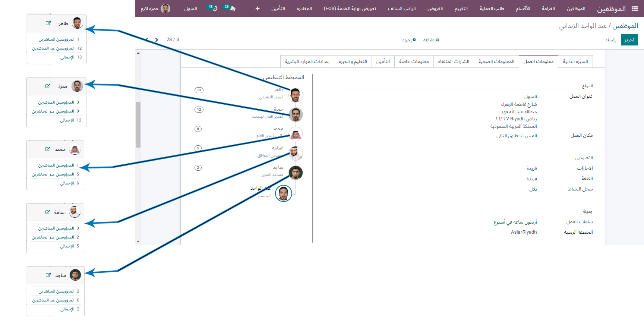The width and height of the screenshot is (644, 322).
Task: Open the apps grid menu icon
Action: 635,9
